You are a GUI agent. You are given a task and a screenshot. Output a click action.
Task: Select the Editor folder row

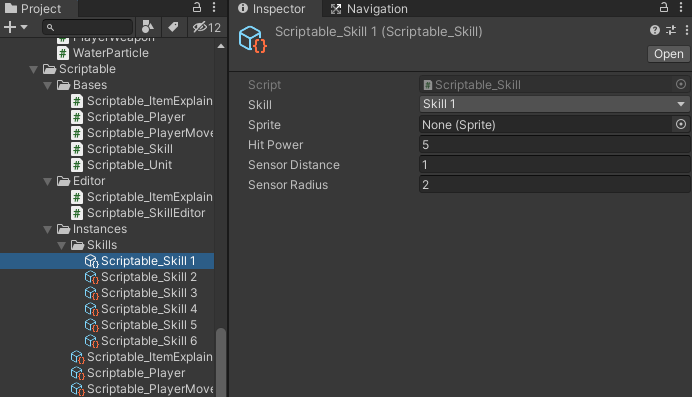(x=107, y=181)
